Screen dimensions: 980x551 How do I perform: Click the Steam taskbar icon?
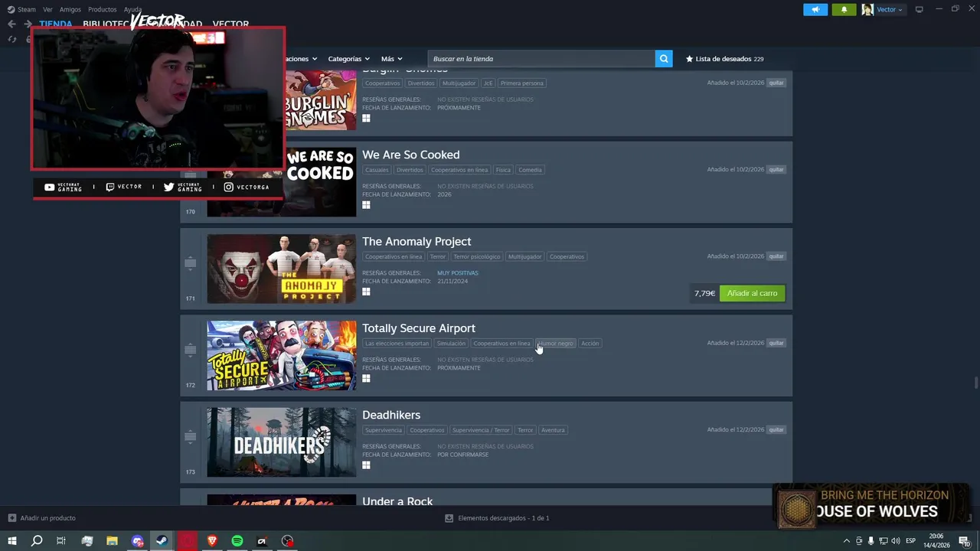coord(162,541)
